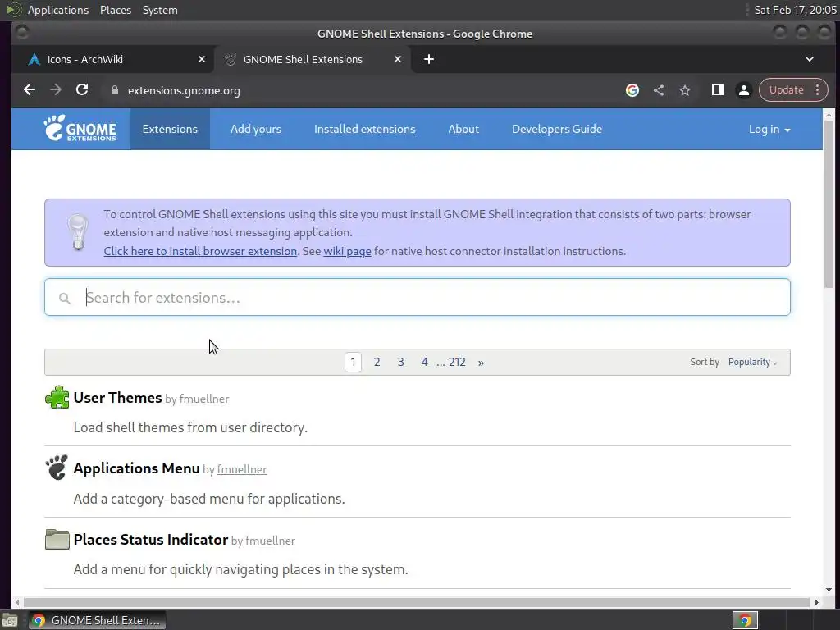The width and height of the screenshot is (840, 630).
Task: Click the GNOME Extensions logo
Action: 80,129
